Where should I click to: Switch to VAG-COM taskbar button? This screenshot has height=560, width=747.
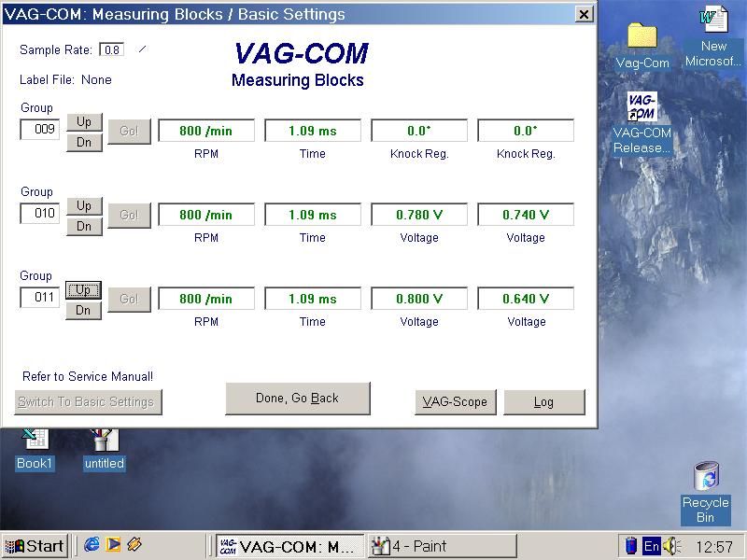click(290, 546)
